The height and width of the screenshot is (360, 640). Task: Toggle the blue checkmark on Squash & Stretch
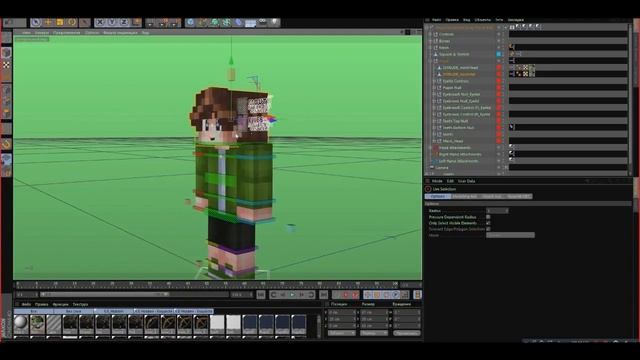pyautogui.click(x=498, y=54)
